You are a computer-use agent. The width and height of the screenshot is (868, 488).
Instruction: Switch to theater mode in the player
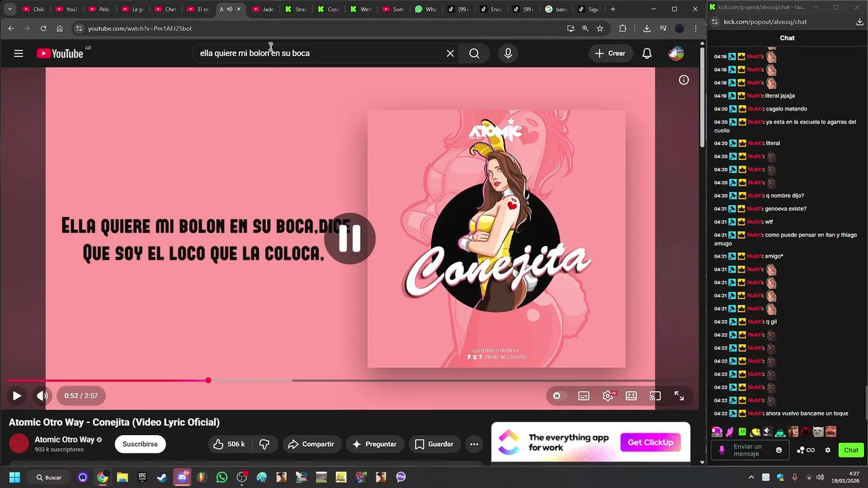click(631, 396)
